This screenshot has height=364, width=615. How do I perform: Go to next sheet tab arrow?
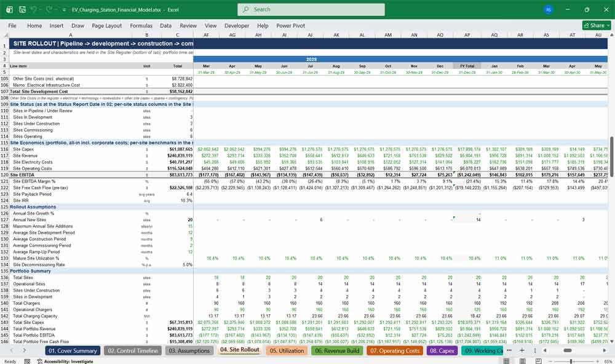[25, 350]
